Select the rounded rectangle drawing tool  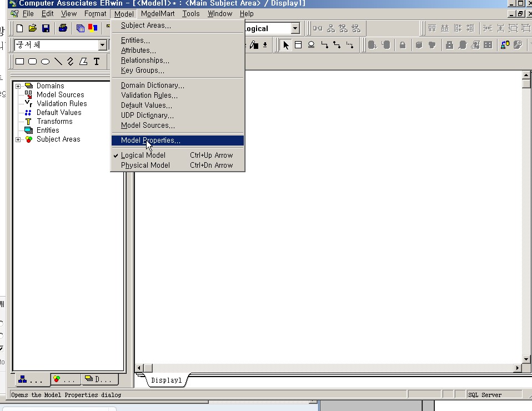tap(33, 62)
